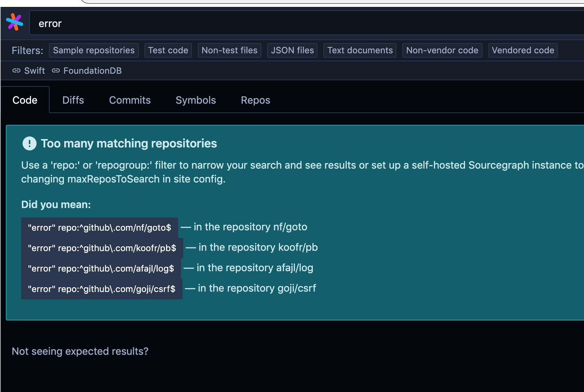Click the exclamation alert icon
Image resolution: width=584 pixels, height=392 pixels.
(30, 143)
